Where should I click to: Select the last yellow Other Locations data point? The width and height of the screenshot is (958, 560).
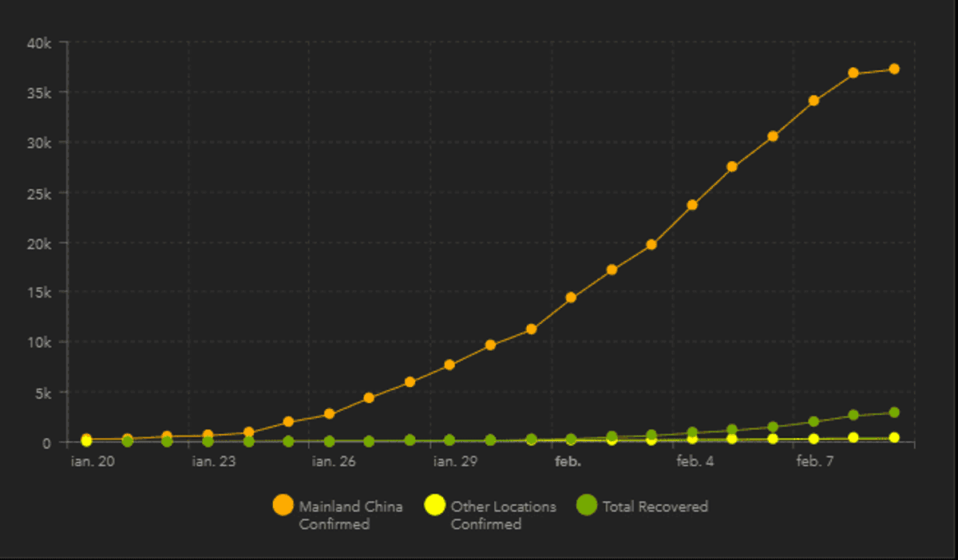tap(894, 437)
